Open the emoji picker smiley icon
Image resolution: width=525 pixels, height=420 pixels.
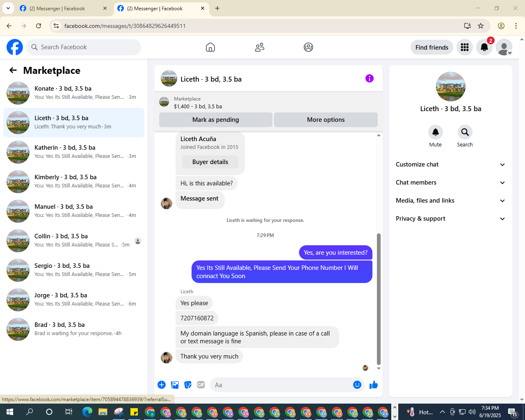click(357, 385)
